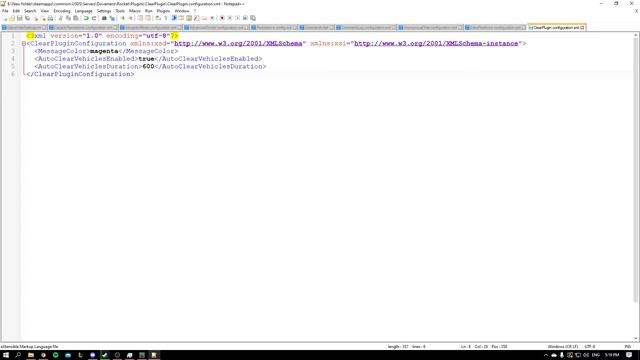Screen dimensions: 640x360
Task: Open the File menu
Action: (x=5, y=11)
